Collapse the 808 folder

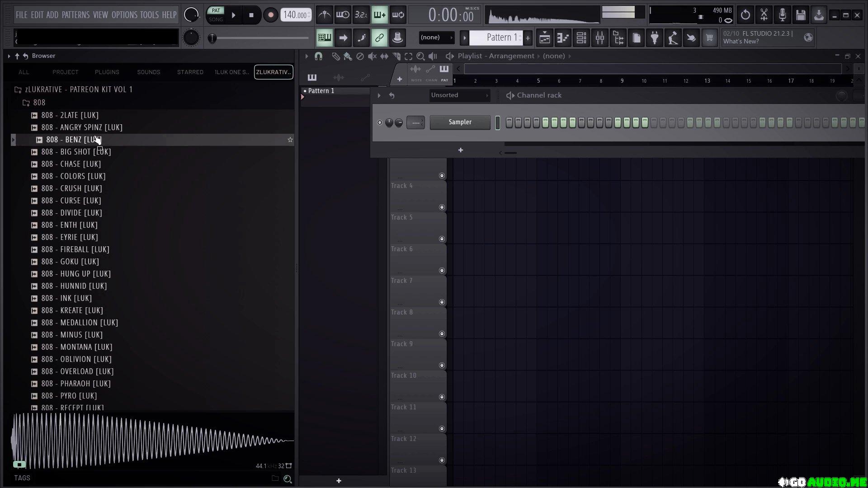click(34, 103)
